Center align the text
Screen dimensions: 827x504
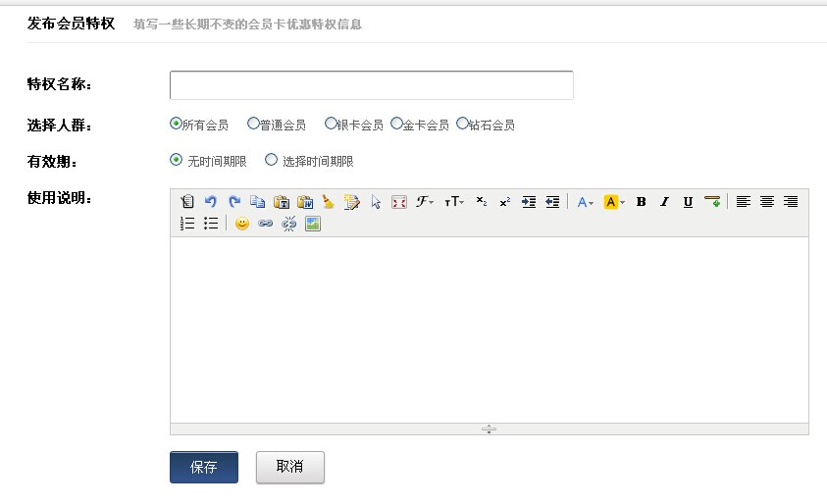click(767, 202)
